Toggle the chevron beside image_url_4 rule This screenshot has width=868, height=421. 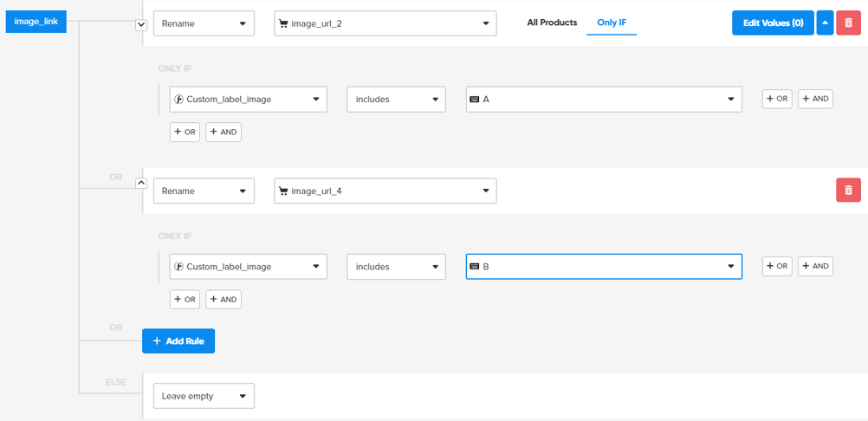141,184
